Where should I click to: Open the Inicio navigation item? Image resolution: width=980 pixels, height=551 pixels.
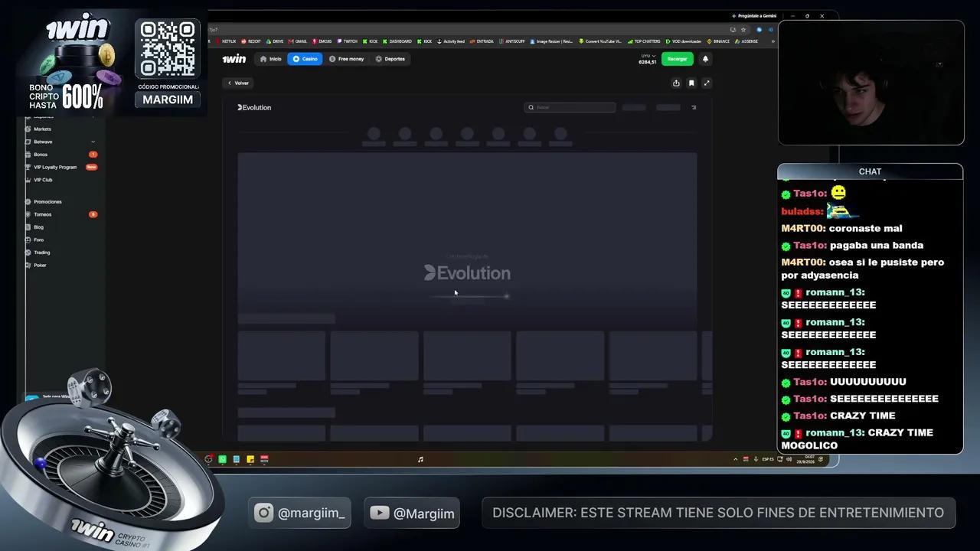point(270,59)
